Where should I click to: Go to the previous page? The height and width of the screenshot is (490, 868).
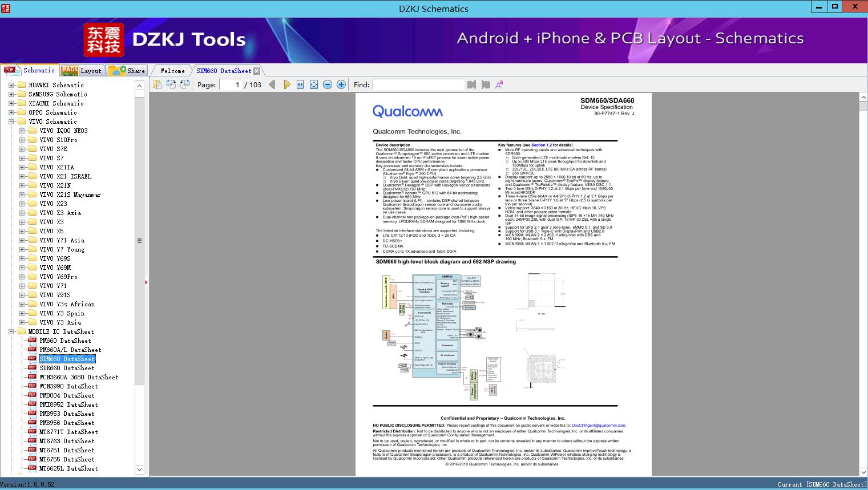(272, 84)
